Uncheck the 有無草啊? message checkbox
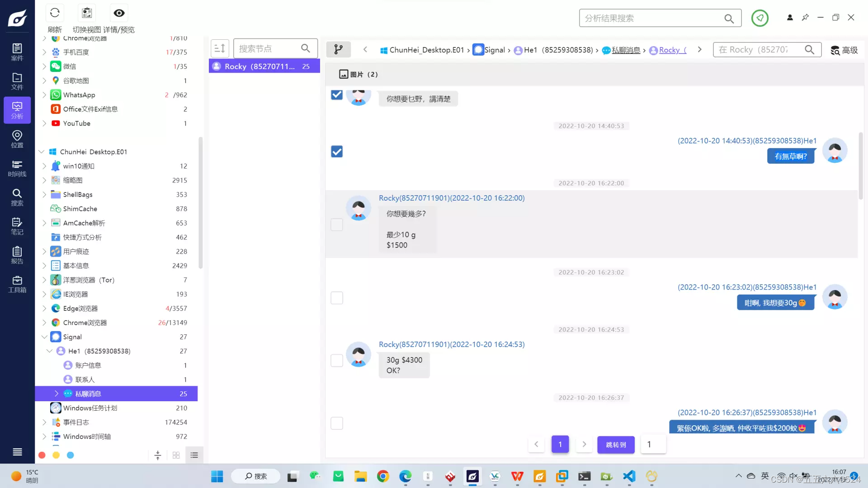868x488 pixels. [337, 151]
